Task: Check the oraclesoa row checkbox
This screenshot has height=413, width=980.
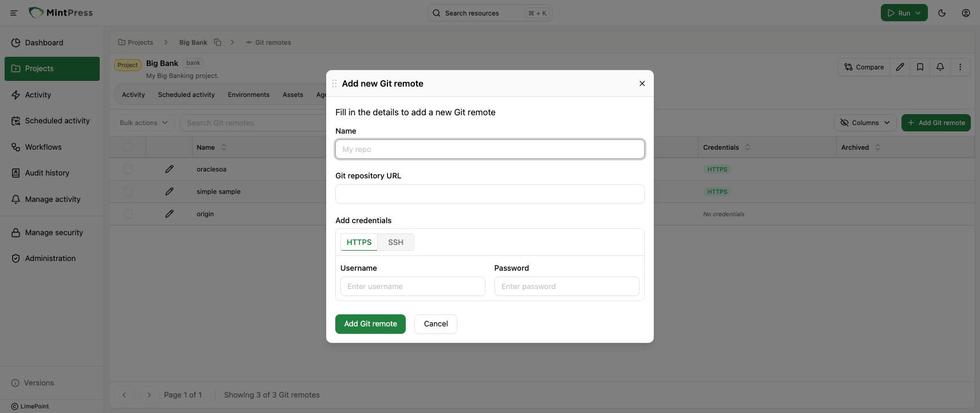Action: pyautogui.click(x=128, y=169)
